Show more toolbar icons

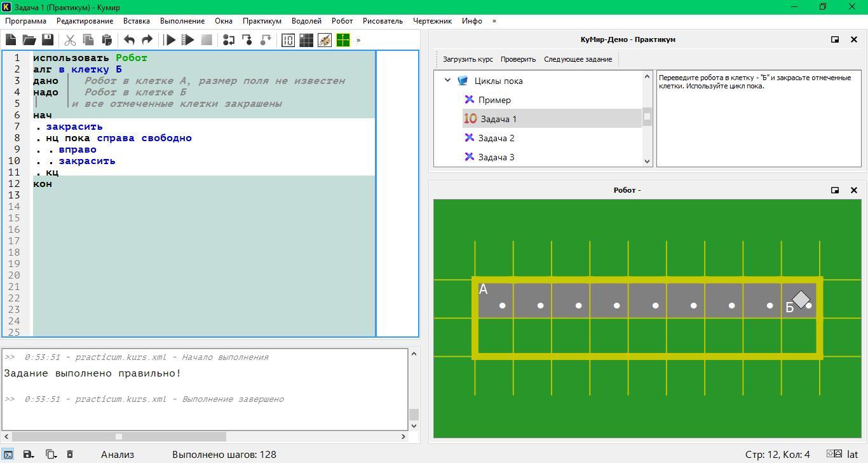(358, 40)
